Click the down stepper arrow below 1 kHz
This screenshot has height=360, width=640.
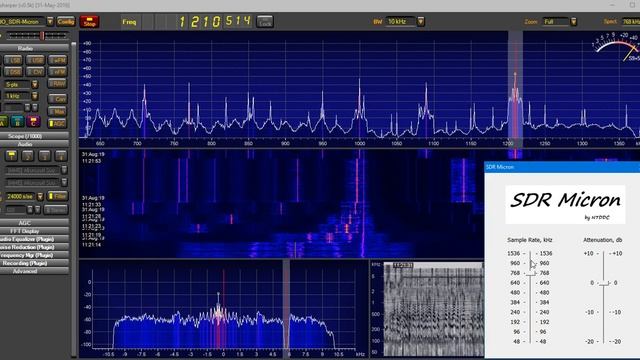[x=35, y=108]
